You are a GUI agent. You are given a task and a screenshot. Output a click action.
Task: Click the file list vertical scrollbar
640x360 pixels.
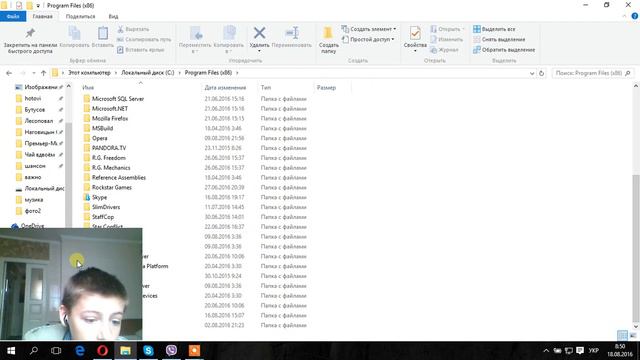click(636, 247)
